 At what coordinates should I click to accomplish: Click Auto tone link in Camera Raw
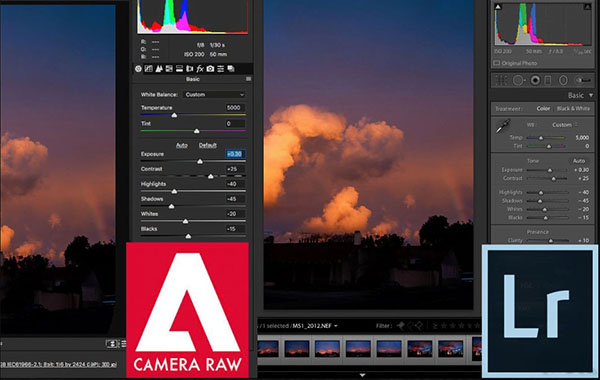point(181,145)
